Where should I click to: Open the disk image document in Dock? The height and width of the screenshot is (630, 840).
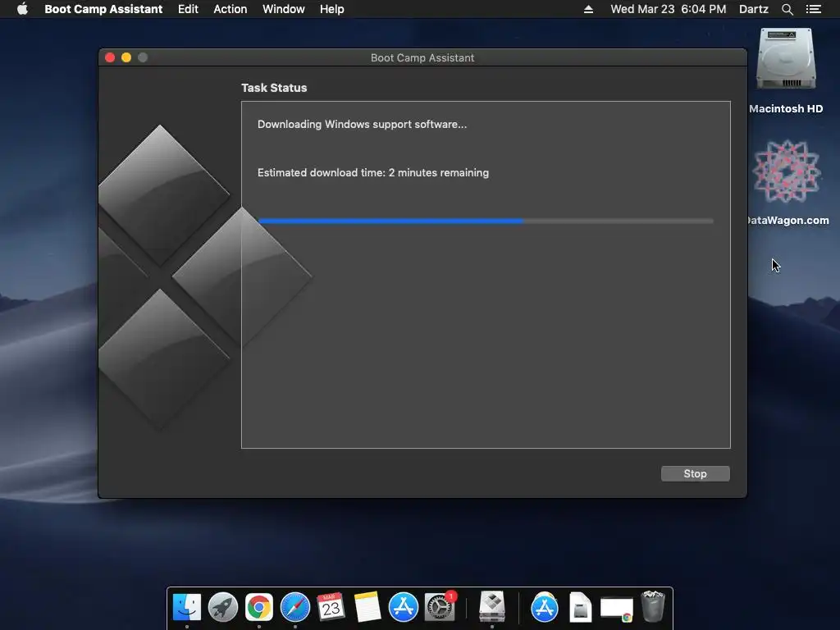click(x=581, y=607)
